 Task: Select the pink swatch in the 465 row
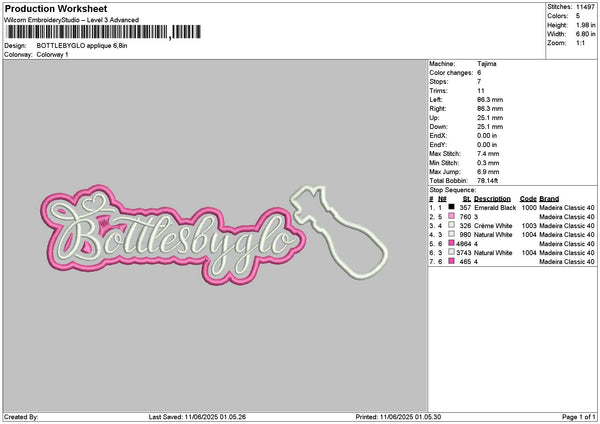tap(452, 261)
